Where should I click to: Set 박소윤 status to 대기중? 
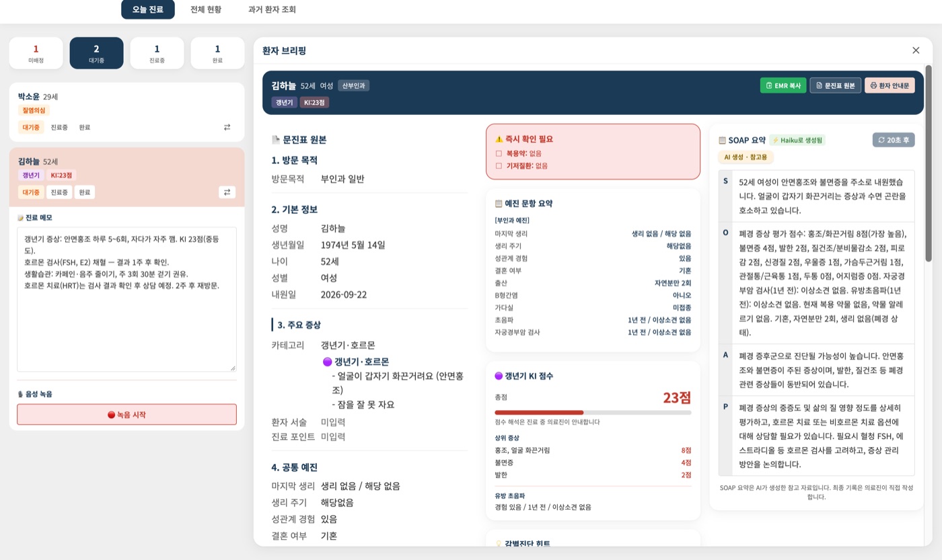click(x=31, y=127)
